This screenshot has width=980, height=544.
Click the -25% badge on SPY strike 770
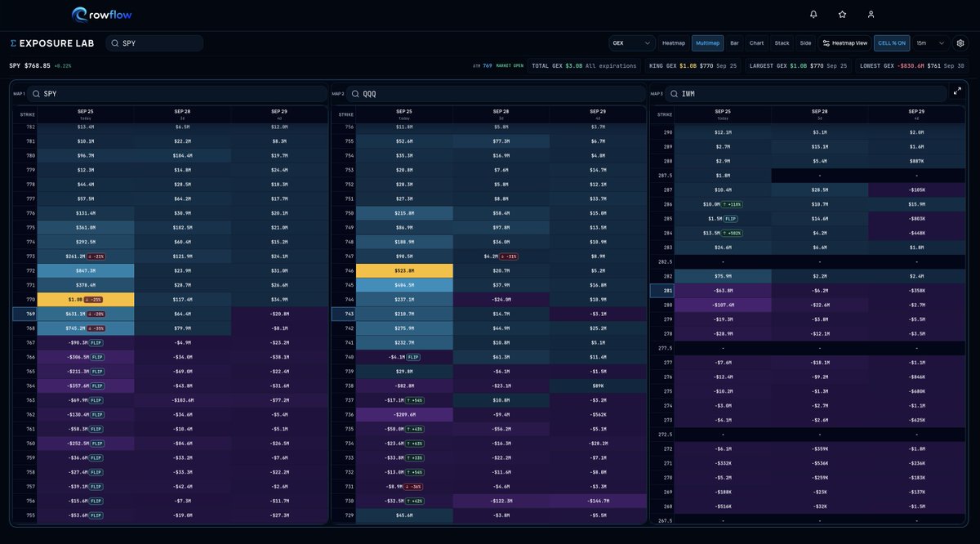[95, 300]
